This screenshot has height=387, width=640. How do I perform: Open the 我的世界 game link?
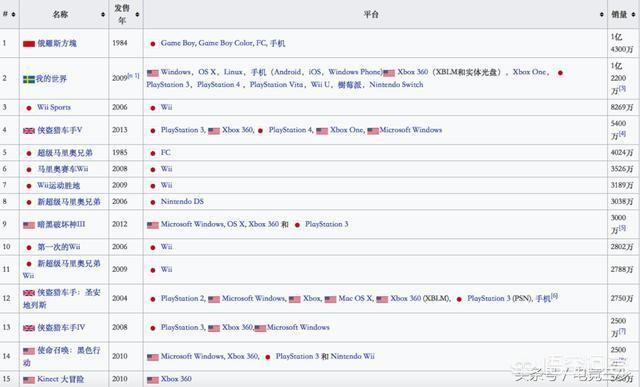[51, 79]
